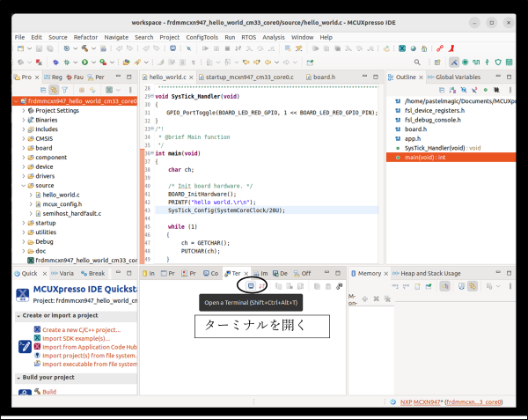Click the Import SDK example(s) icon

36,338
